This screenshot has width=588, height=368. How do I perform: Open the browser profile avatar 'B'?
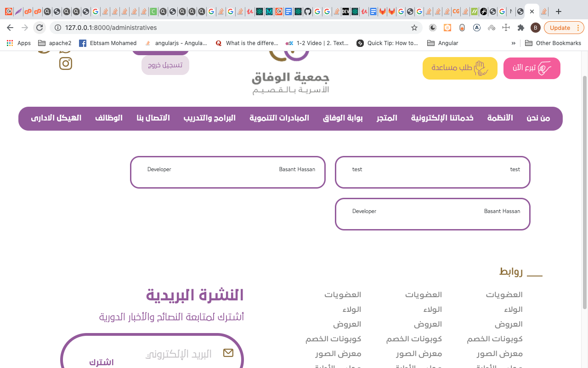(x=535, y=28)
